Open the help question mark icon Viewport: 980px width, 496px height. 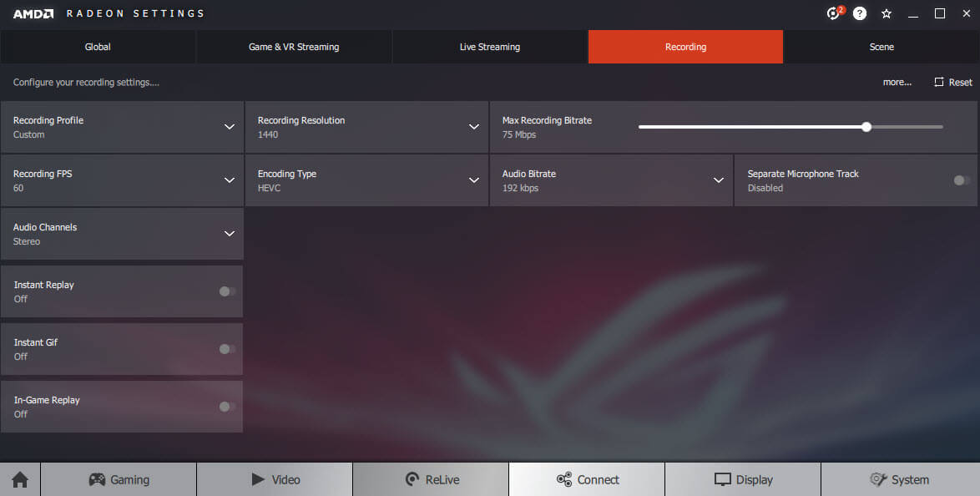860,13
